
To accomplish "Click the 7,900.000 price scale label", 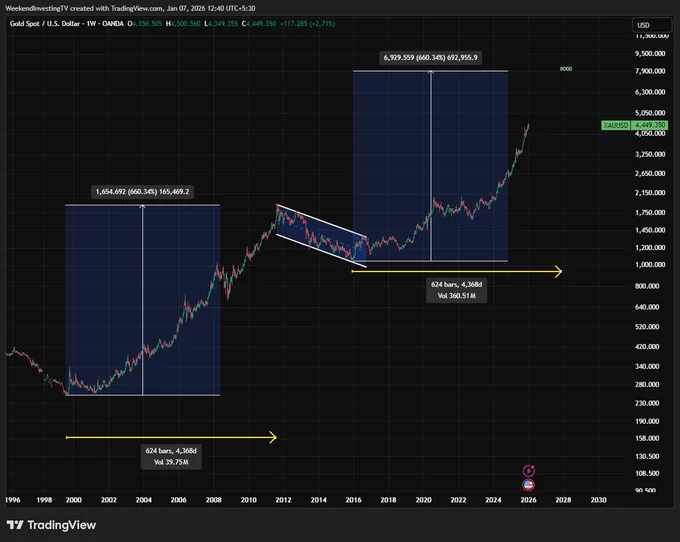I will coord(650,71).
